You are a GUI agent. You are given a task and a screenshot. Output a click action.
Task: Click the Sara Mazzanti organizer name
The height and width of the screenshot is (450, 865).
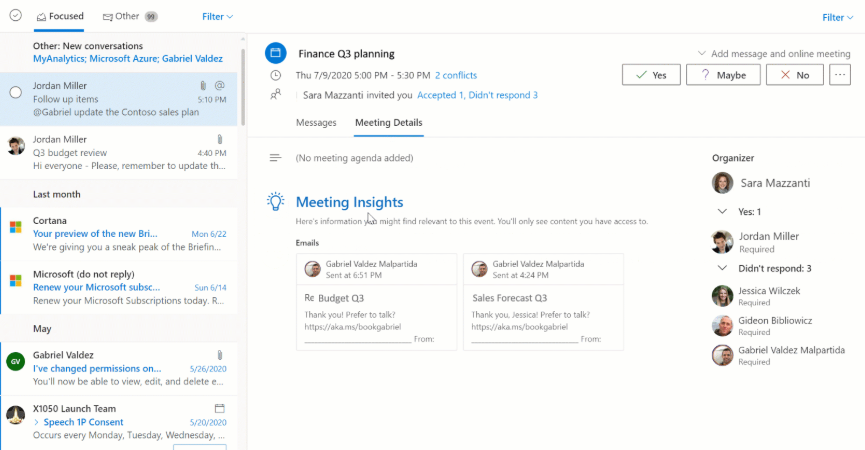pos(775,183)
